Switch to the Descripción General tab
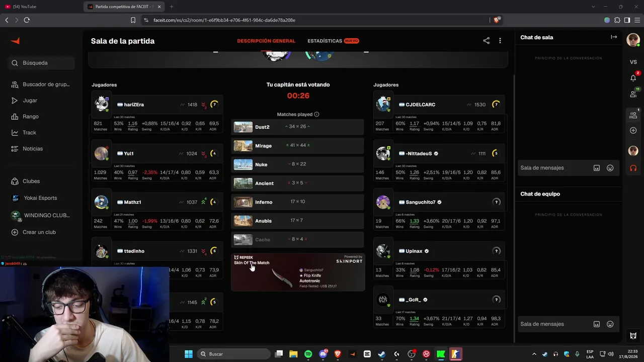644x362 pixels. [x=266, y=41]
